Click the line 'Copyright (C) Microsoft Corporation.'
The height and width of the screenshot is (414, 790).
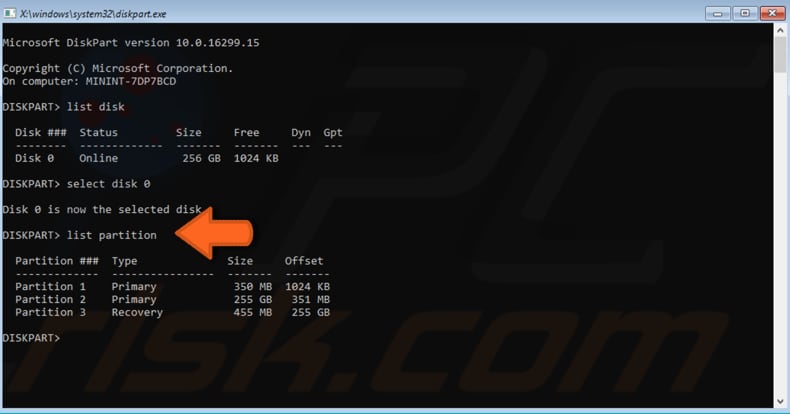point(118,68)
